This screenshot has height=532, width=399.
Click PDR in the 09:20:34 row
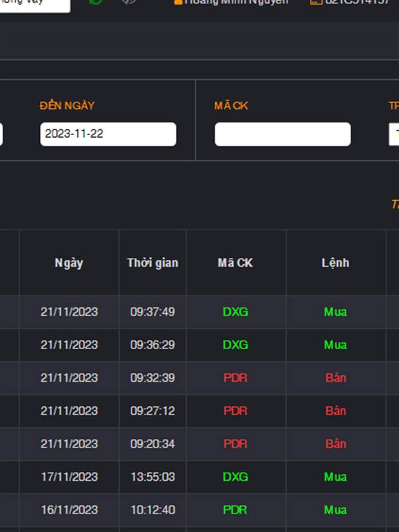235,444
